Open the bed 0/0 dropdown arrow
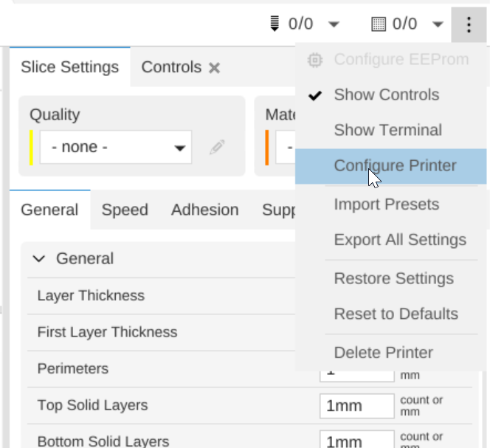The image size is (490, 448). pos(438,24)
